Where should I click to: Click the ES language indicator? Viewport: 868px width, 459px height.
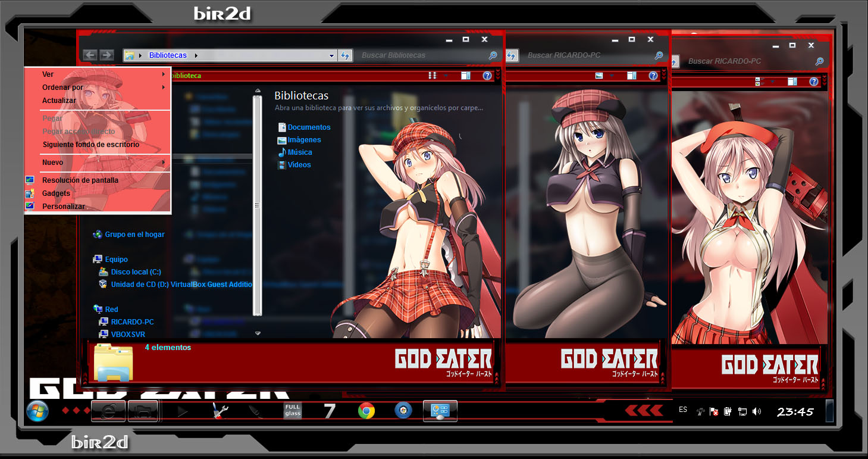pyautogui.click(x=683, y=410)
